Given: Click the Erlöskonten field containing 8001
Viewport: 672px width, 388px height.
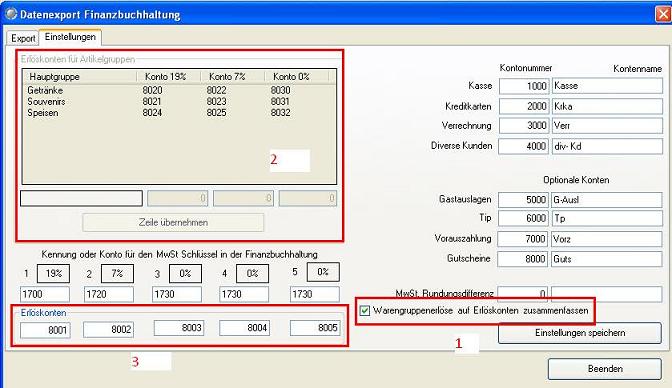Looking at the screenshot, I should (x=45, y=330).
